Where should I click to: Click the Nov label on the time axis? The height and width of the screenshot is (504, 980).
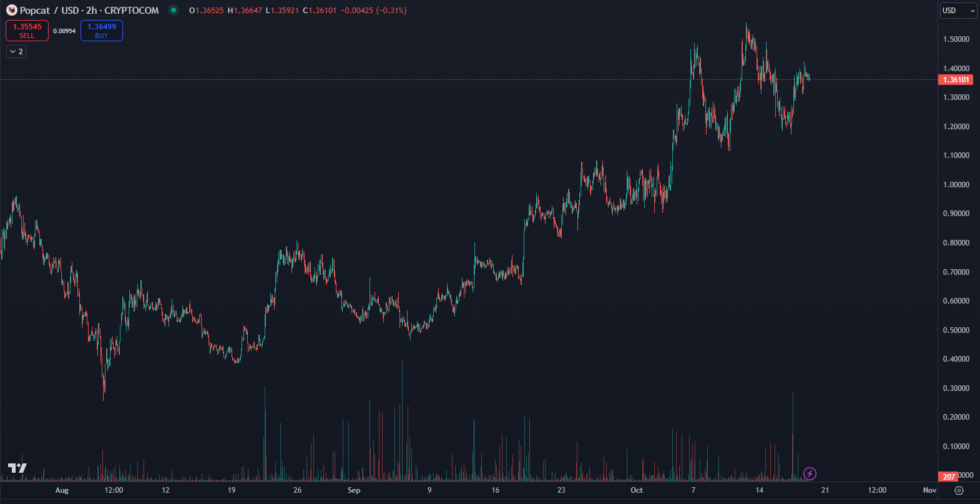coord(929,490)
